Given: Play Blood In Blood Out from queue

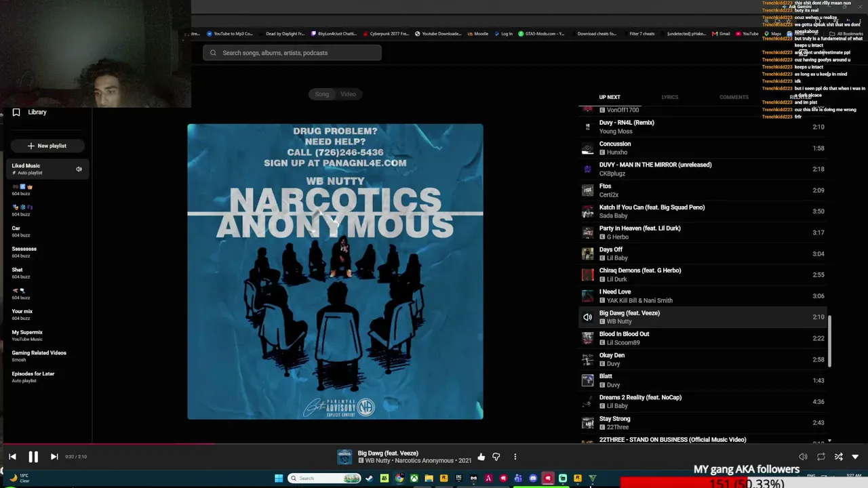Looking at the screenshot, I should pos(703,338).
